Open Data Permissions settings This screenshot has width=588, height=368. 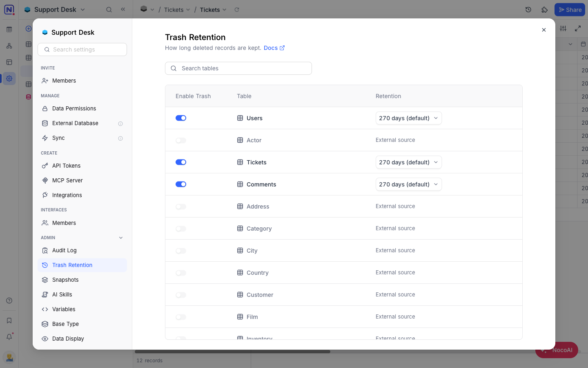82,108
